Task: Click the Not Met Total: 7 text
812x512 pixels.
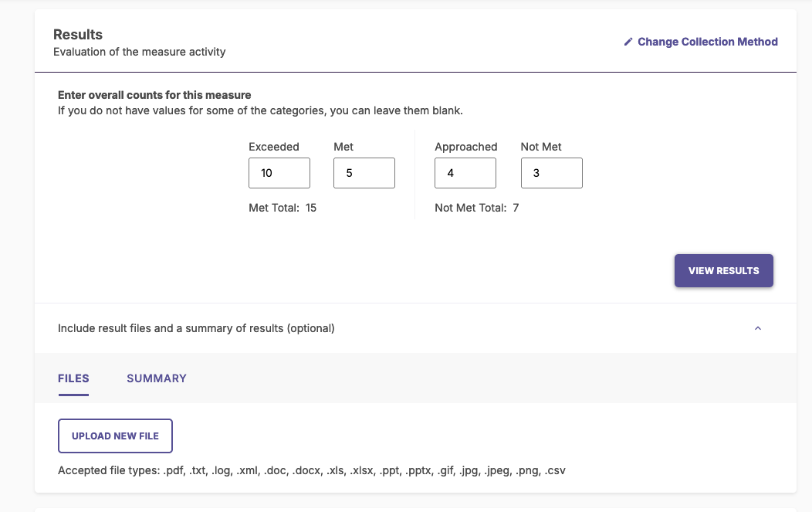Action: (476, 208)
